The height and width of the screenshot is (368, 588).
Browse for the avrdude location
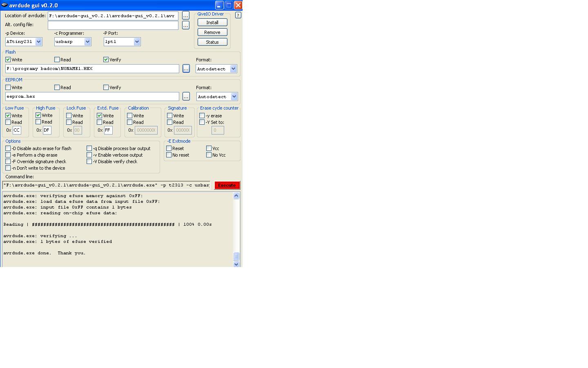click(x=186, y=16)
